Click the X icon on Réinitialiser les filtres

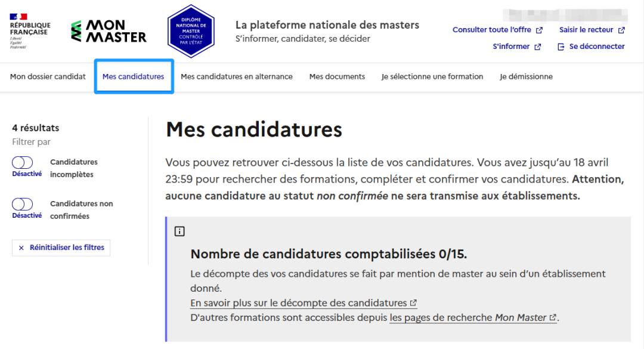coord(21,248)
